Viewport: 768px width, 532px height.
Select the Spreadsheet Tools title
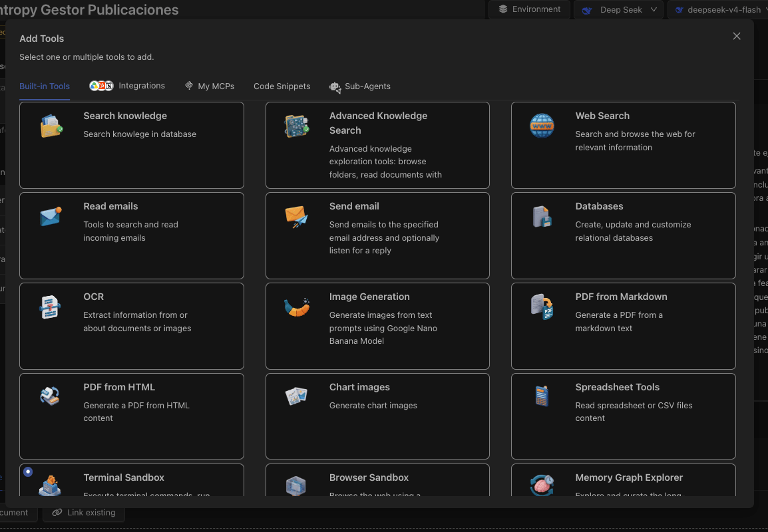click(617, 387)
